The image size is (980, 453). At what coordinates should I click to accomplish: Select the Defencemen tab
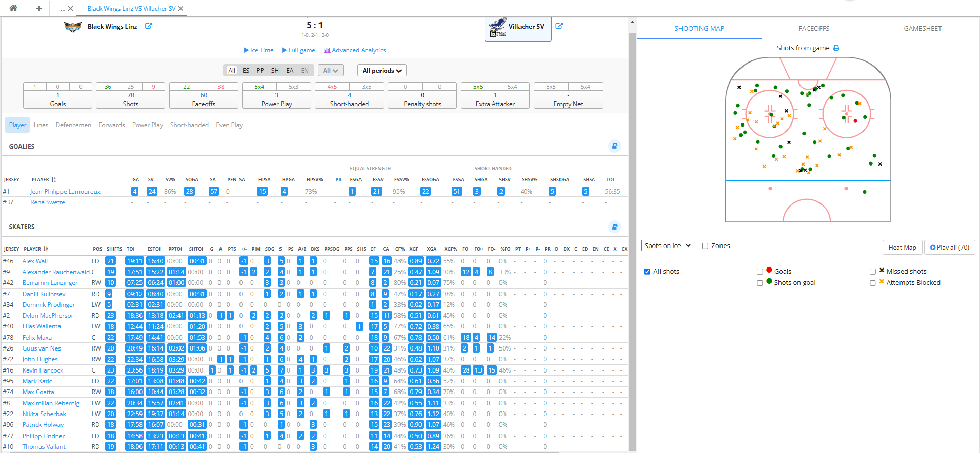pos(73,125)
